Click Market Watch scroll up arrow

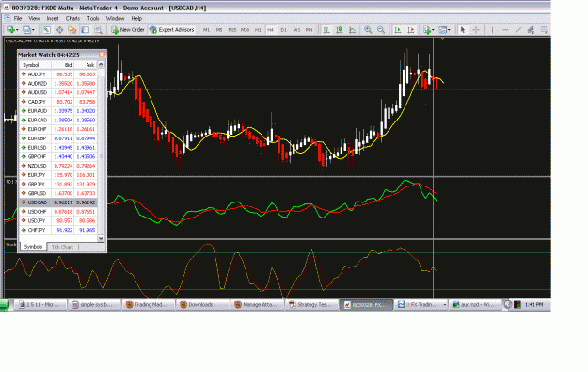pyautogui.click(x=101, y=65)
